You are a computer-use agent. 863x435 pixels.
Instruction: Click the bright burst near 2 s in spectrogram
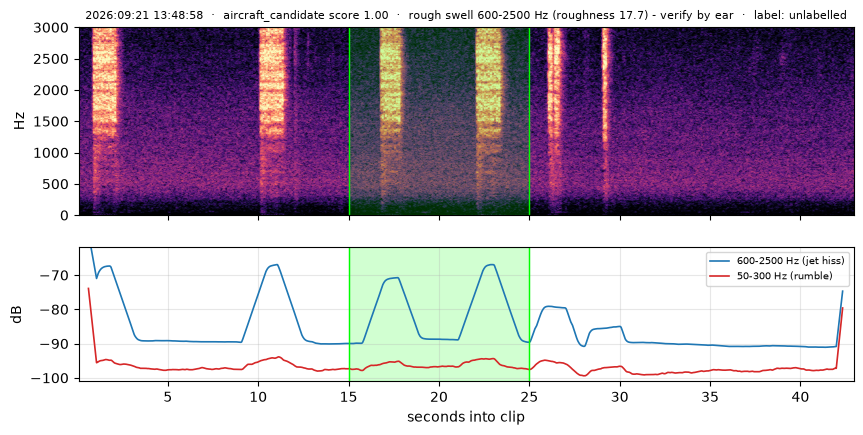105,83
